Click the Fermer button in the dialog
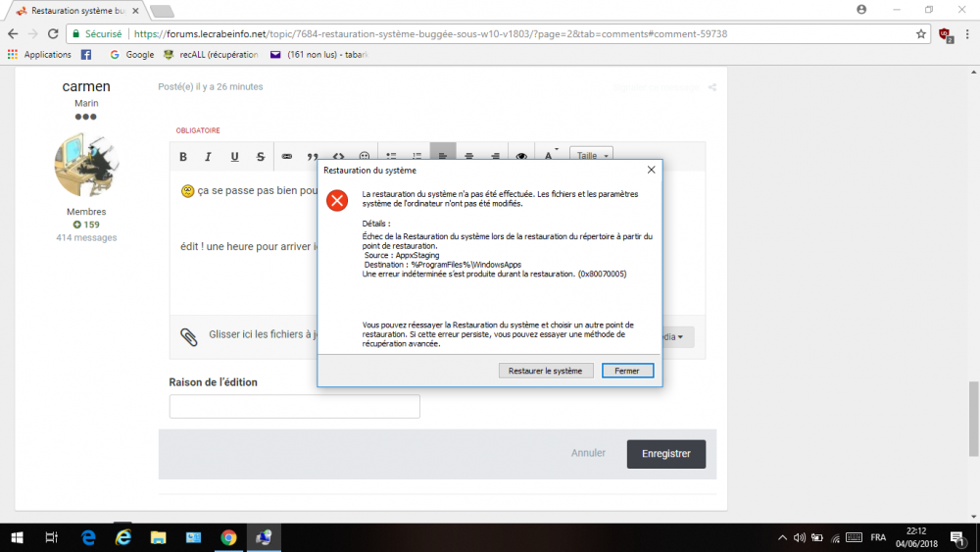Screen dimensions: 980x552 click(x=627, y=371)
